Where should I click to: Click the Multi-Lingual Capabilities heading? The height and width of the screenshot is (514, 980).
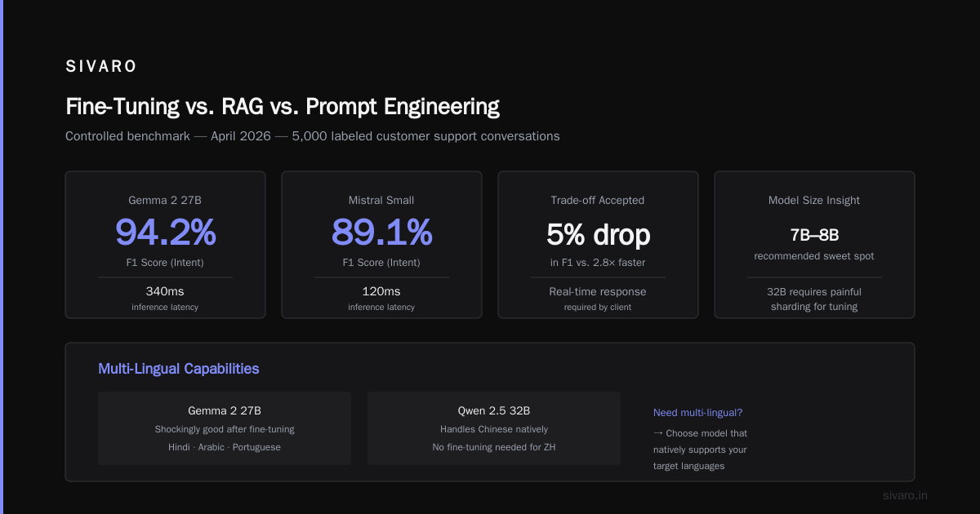point(179,369)
